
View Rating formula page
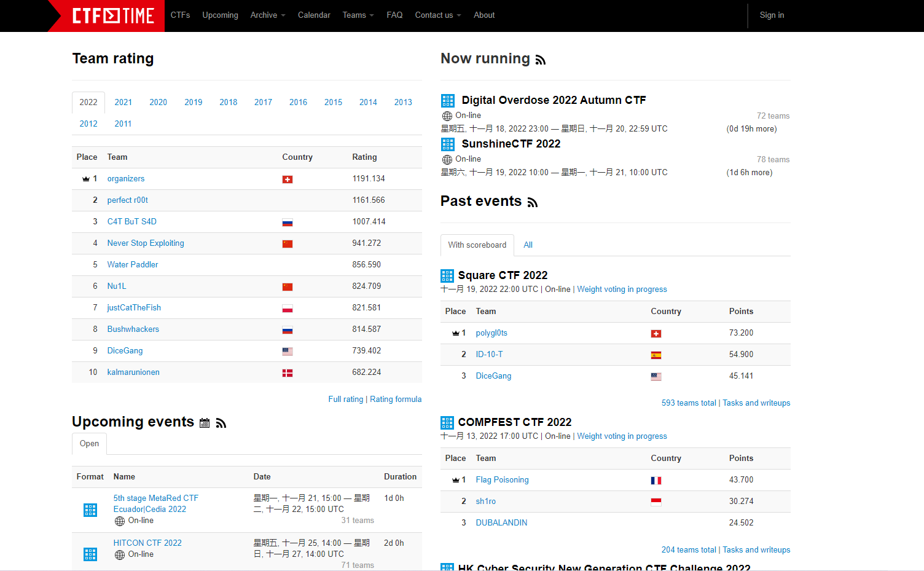point(396,400)
